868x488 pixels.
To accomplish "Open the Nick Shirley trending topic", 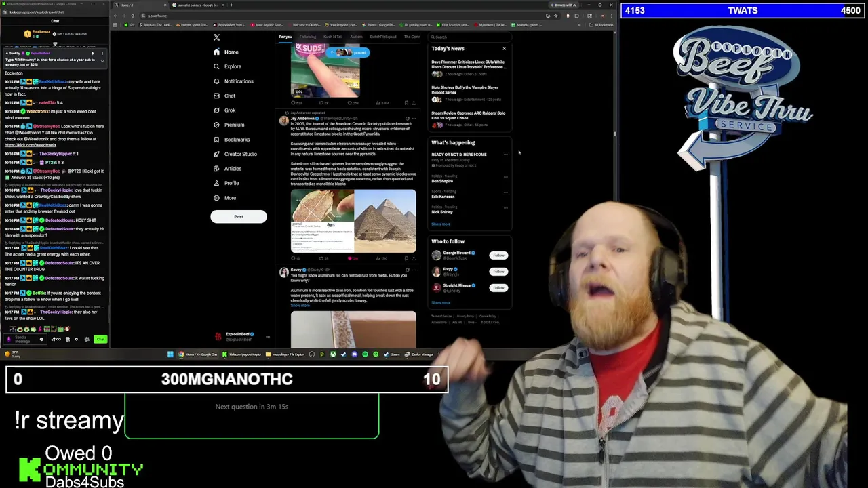I will point(442,212).
